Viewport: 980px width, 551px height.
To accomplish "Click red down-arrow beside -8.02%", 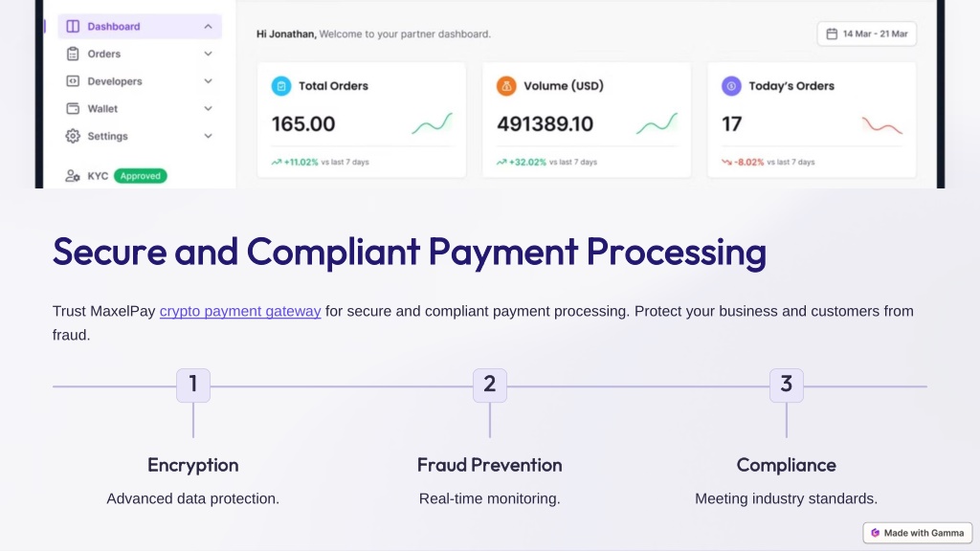I will [x=726, y=162].
